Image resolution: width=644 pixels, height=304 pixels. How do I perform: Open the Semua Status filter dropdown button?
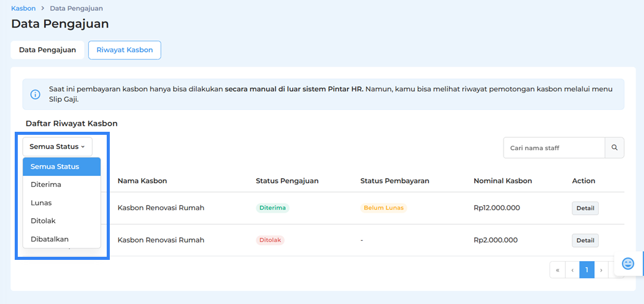[57, 146]
